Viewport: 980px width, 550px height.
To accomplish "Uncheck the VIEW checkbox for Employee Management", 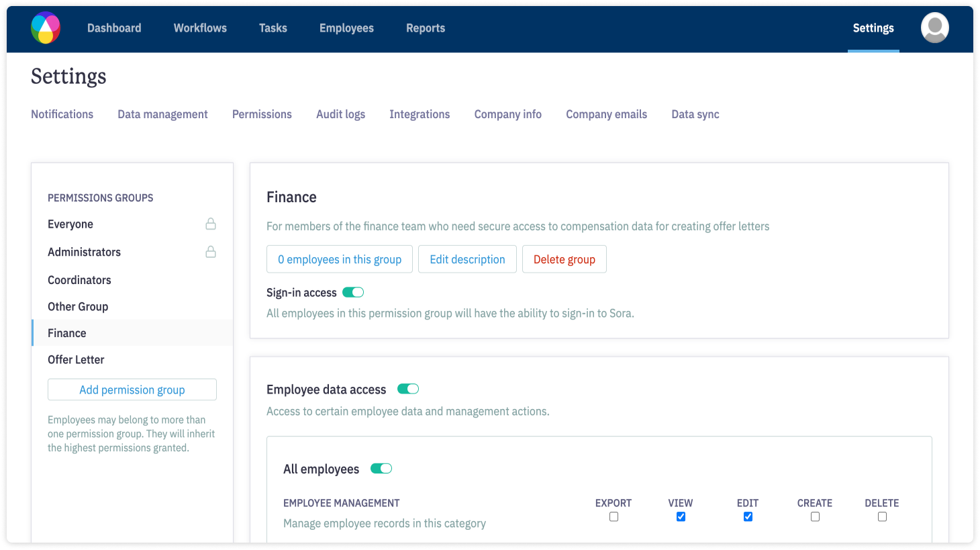I will click(681, 516).
